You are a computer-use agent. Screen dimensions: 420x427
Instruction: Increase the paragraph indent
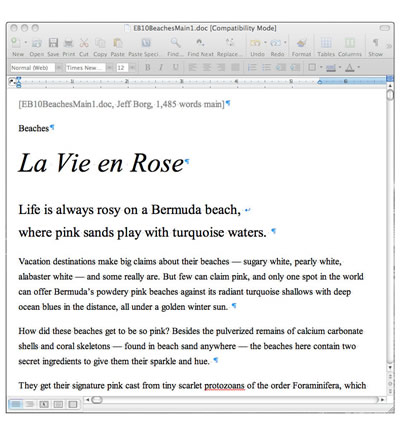click(295, 68)
